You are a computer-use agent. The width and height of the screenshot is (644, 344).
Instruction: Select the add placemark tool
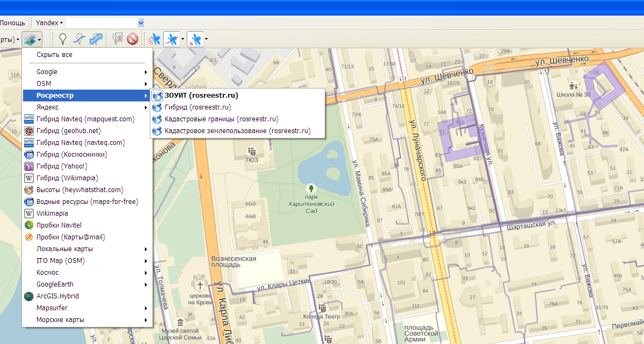(x=63, y=39)
